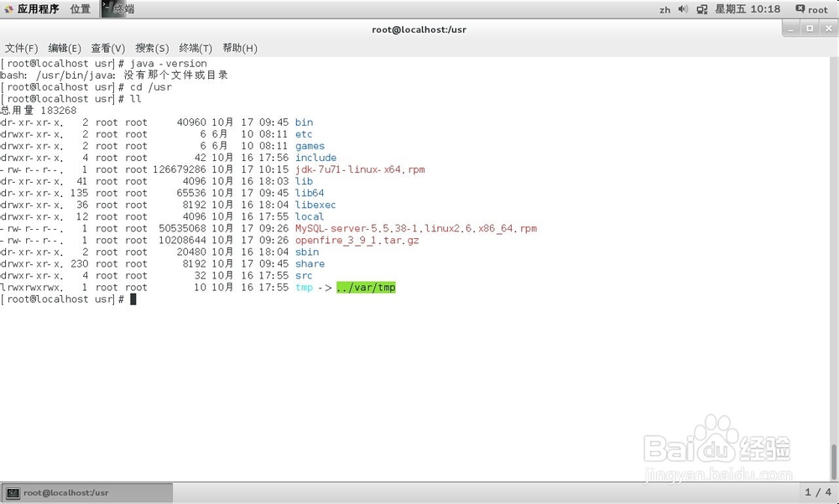Open the 终端(T) menu

195,48
